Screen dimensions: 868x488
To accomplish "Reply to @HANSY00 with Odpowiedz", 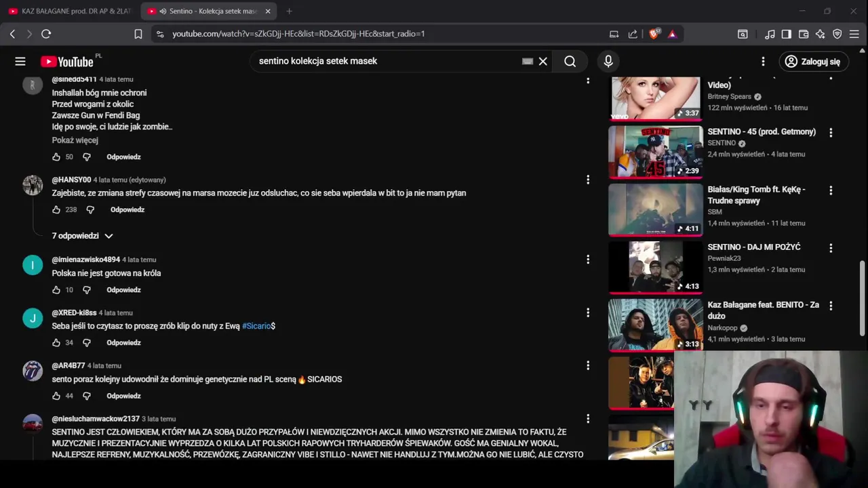I will coord(127,210).
